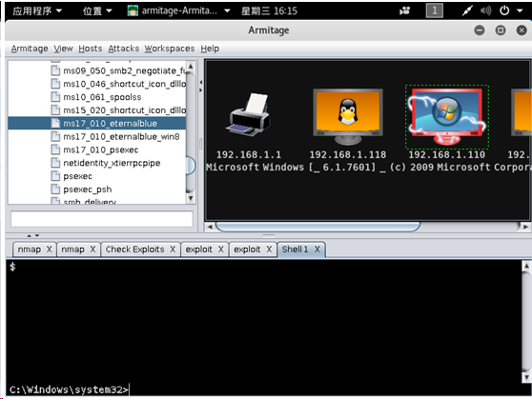
Task: Click the host graph scroll right arrow
Action: tap(525, 227)
